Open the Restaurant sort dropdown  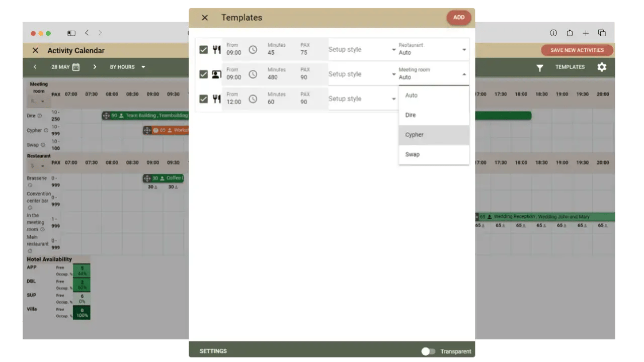click(38, 165)
